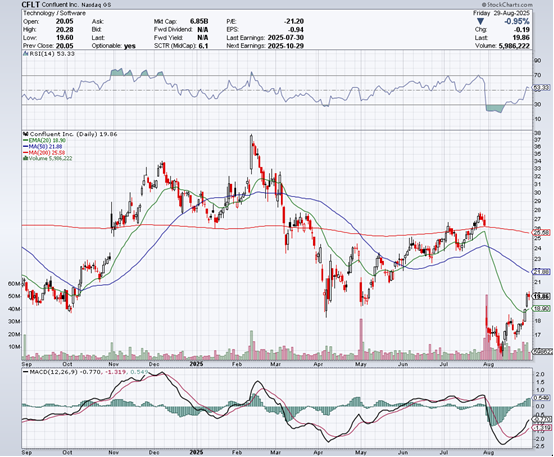Click the 2025 label on price time axis
The height and width of the screenshot is (457, 554).
196,364
